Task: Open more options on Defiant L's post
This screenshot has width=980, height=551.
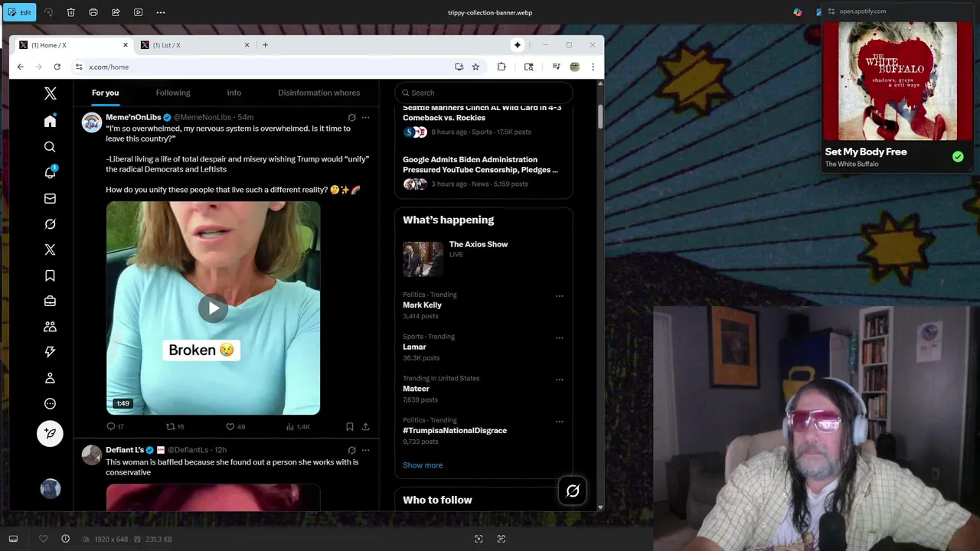Action: (x=365, y=450)
